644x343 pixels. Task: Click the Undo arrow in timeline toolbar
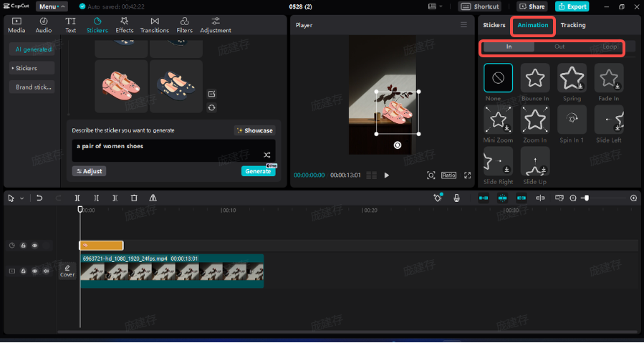pos(39,198)
